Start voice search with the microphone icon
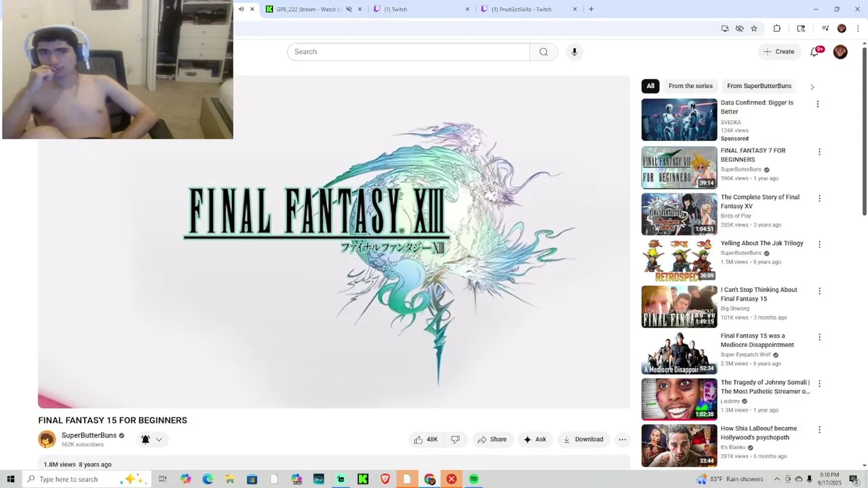This screenshot has width=868, height=488. coord(574,52)
